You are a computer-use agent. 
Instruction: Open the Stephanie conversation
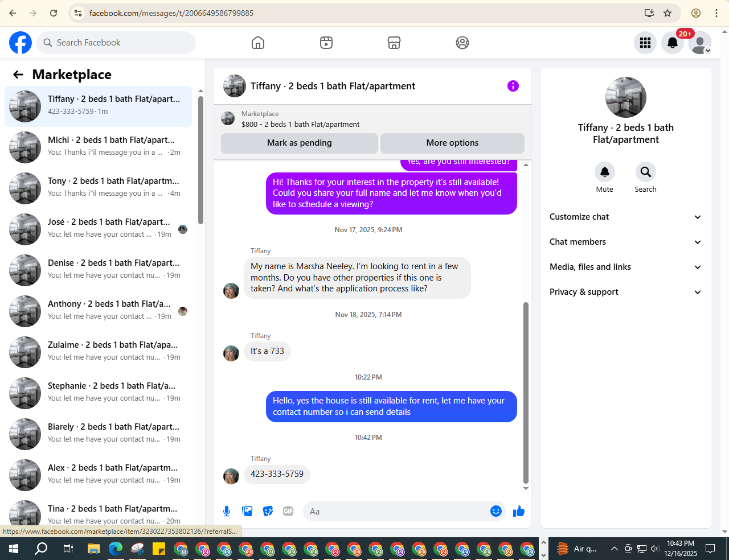point(98,393)
